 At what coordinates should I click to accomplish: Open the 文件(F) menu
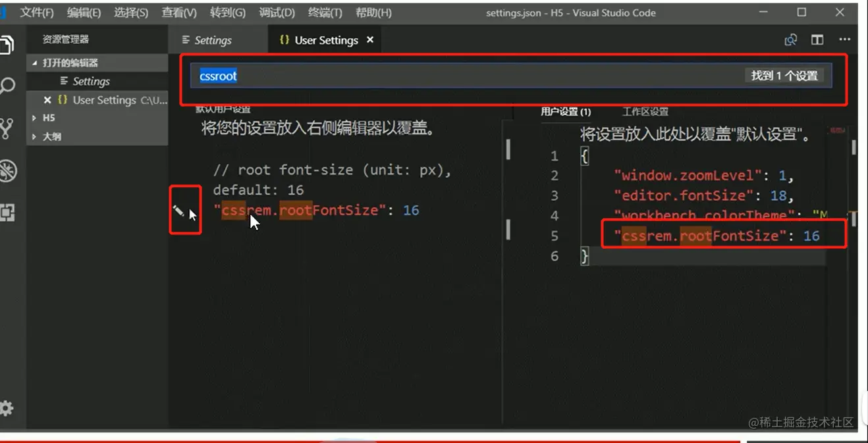pyautogui.click(x=37, y=13)
